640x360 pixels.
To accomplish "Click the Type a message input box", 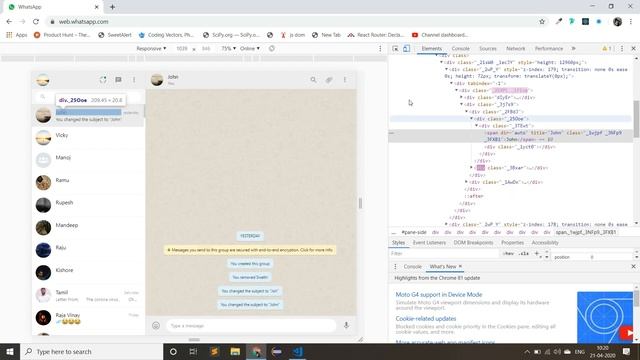I will tap(251, 325).
